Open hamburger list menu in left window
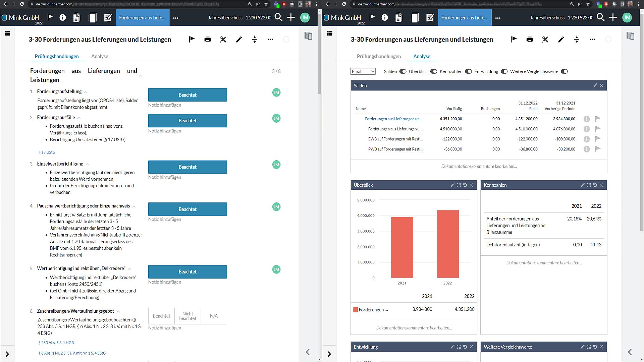The height and width of the screenshot is (362, 644). [x=7, y=33]
